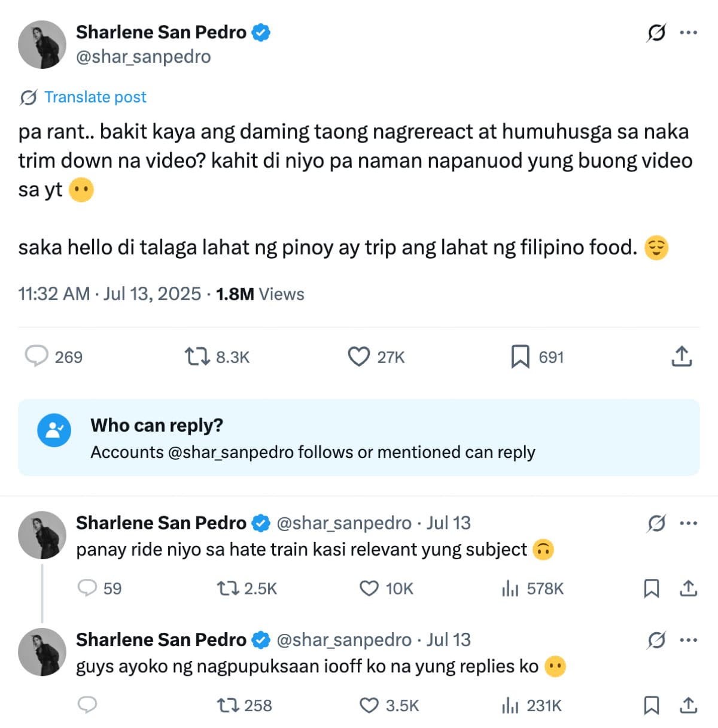The image size is (718, 728).
Task: Share the main post via share icon
Action: pyautogui.click(x=682, y=356)
